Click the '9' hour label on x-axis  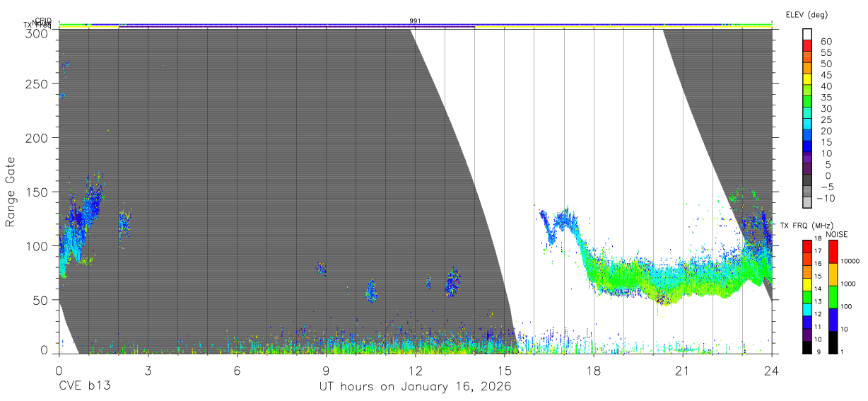click(326, 370)
